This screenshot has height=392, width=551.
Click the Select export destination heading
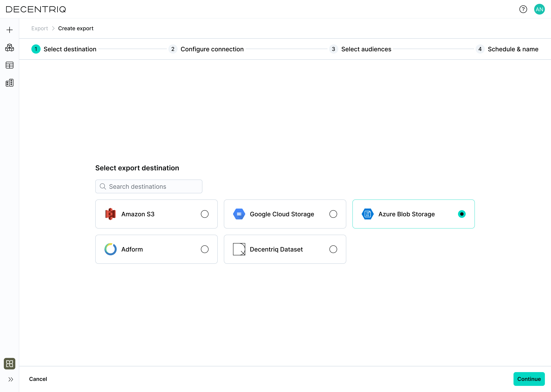coord(137,168)
